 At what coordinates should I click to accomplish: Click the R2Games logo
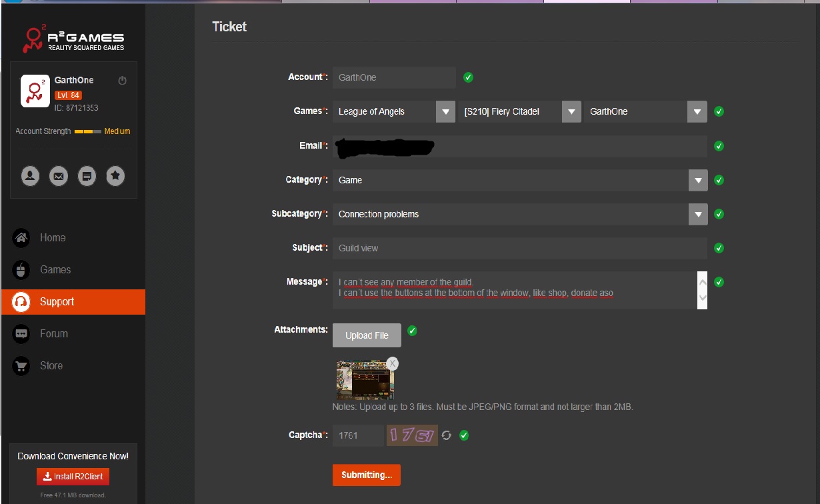pyautogui.click(x=73, y=40)
